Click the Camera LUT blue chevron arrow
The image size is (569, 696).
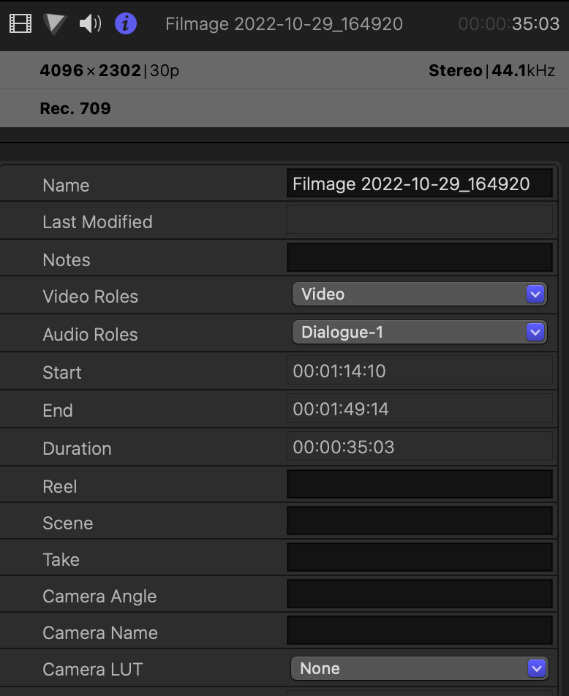coord(537,668)
